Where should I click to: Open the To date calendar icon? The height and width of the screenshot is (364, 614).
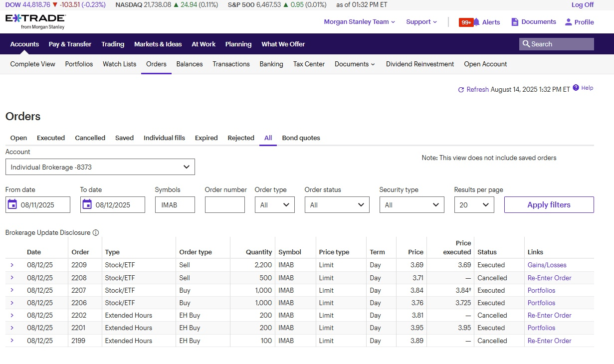(x=87, y=204)
